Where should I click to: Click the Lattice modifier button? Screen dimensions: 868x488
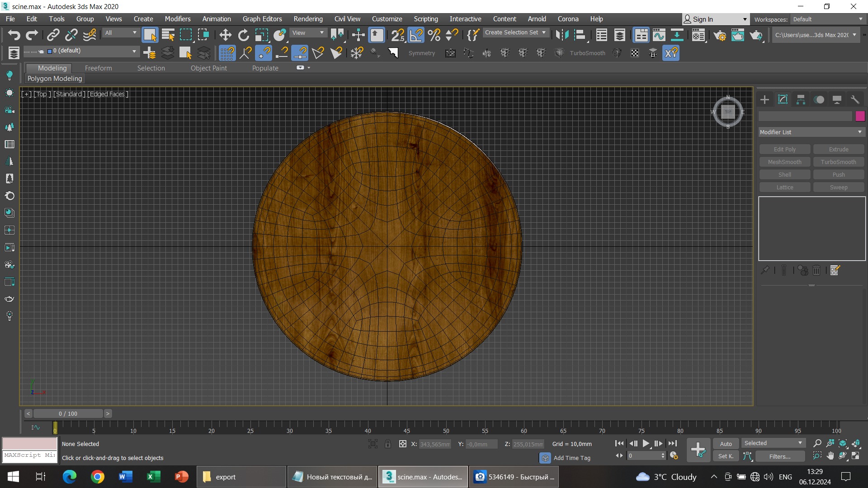point(785,187)
